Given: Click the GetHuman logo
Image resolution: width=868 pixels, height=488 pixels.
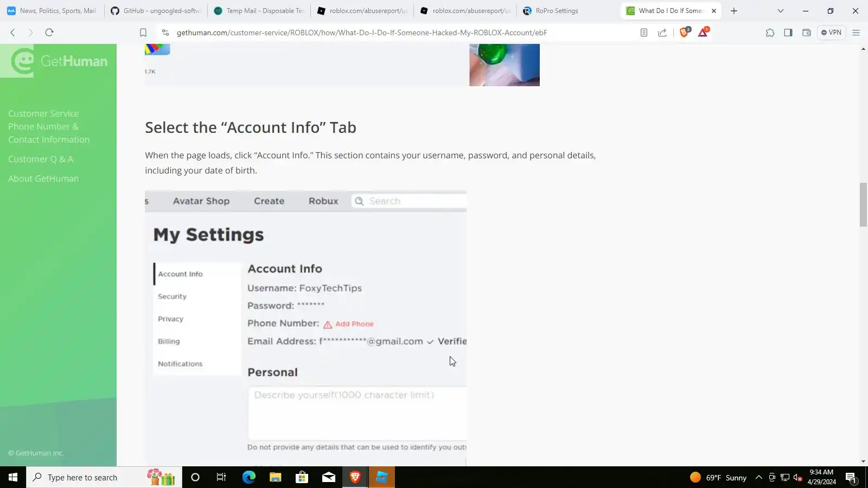Looking at the screenshot, I should click(x=59, y=61).
